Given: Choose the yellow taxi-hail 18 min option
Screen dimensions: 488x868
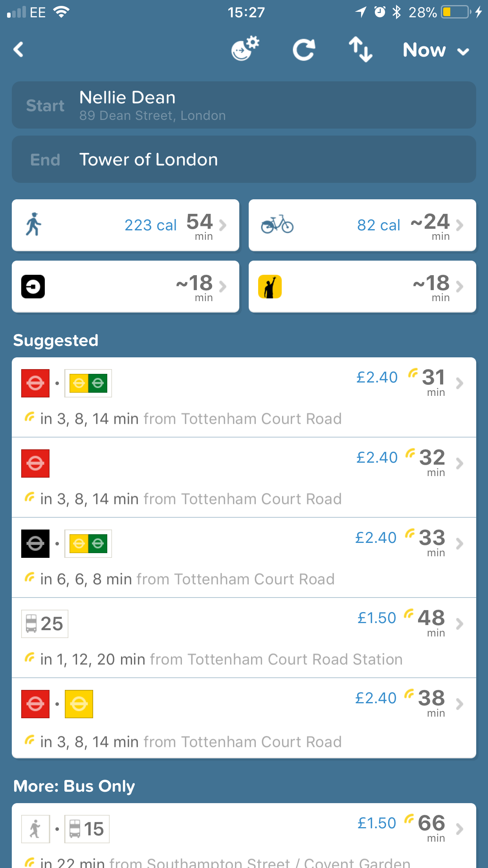Looking at the screenshot, I should click(362, 287).
